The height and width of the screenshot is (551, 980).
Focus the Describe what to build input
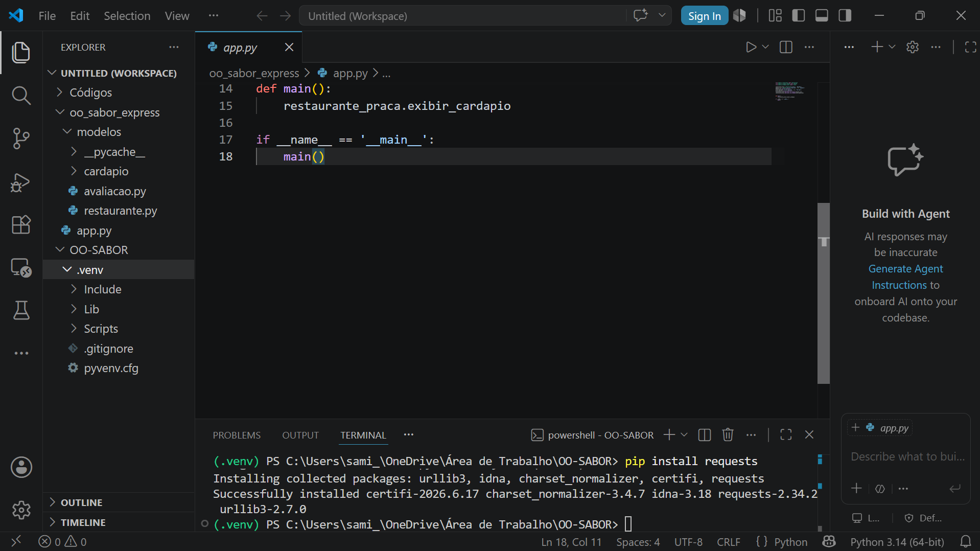tap(907, 456)
